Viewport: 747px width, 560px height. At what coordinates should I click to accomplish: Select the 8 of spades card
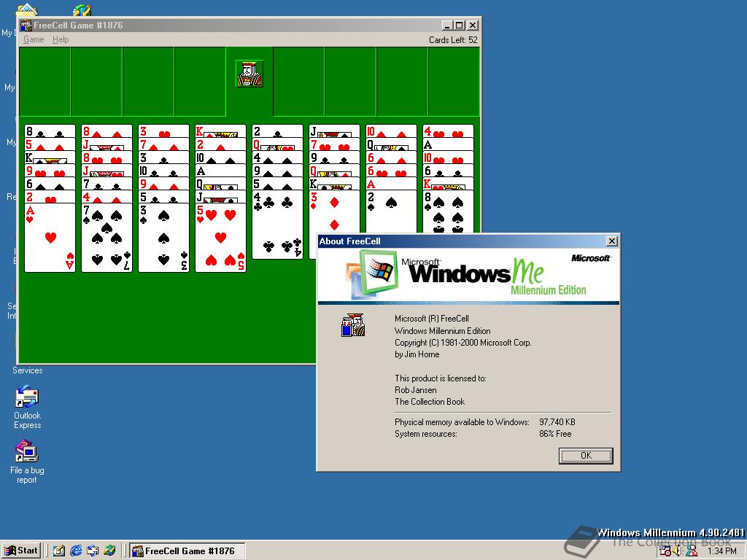coord(448,211)
